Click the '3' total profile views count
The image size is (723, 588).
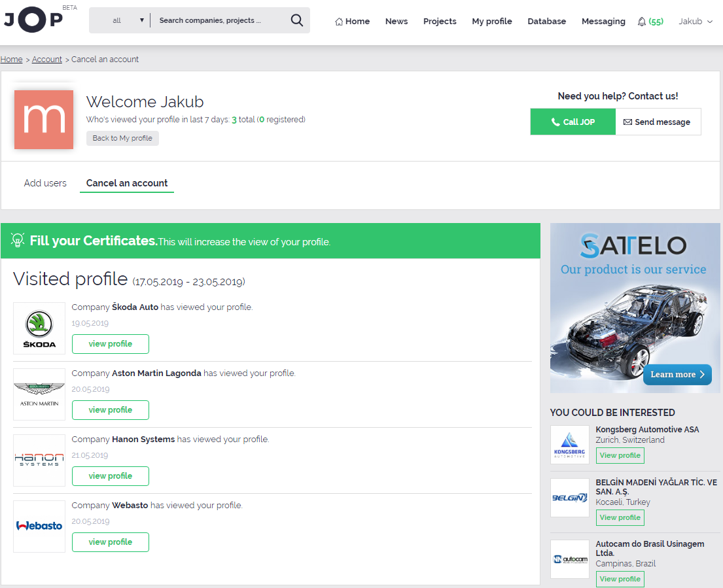point(234,120)
